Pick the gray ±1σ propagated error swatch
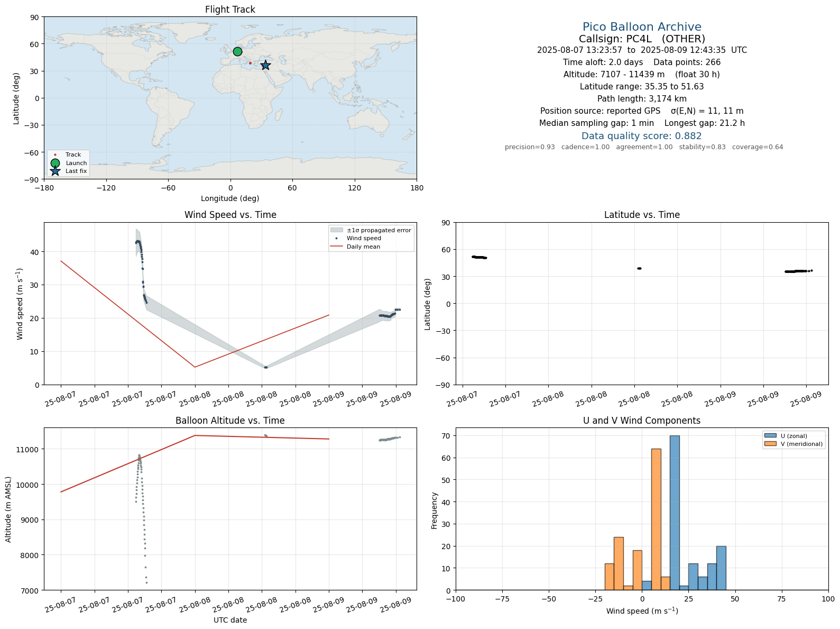 pyautogui.click(x=336, y=230)
